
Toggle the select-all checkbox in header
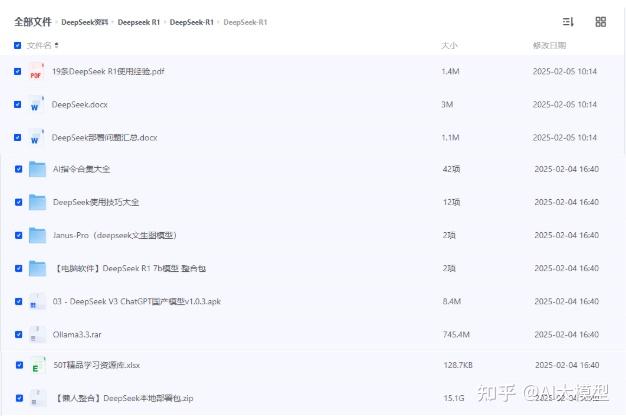click(x=18, y=45)
